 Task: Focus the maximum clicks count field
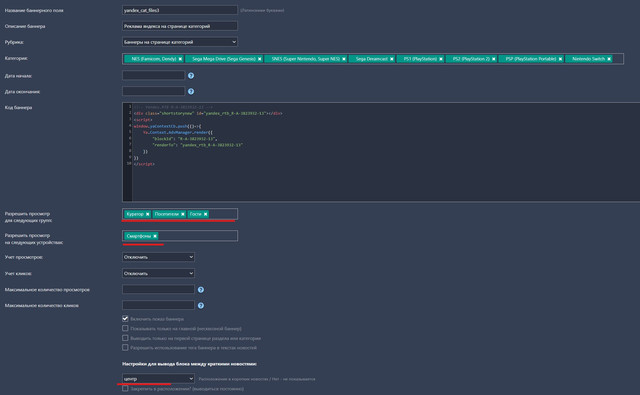coord(158,305)
